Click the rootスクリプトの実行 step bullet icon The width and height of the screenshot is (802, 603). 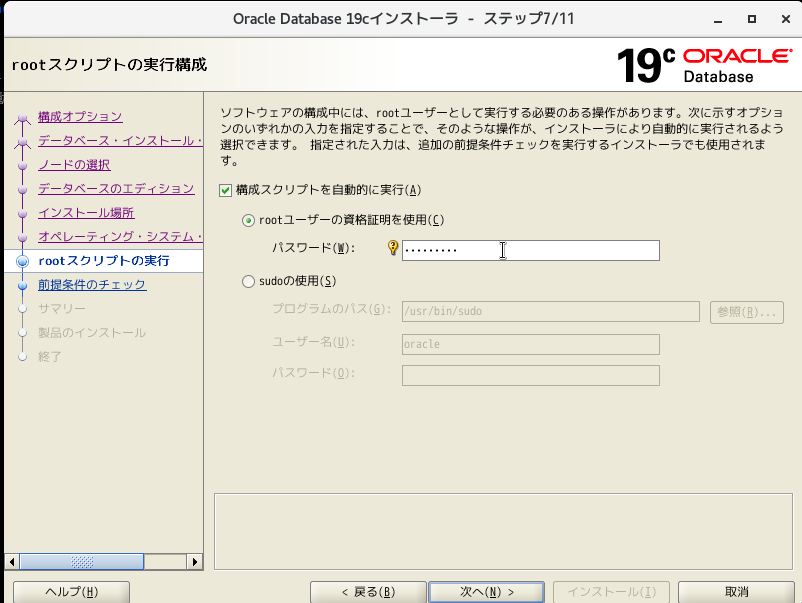[23, 261]
